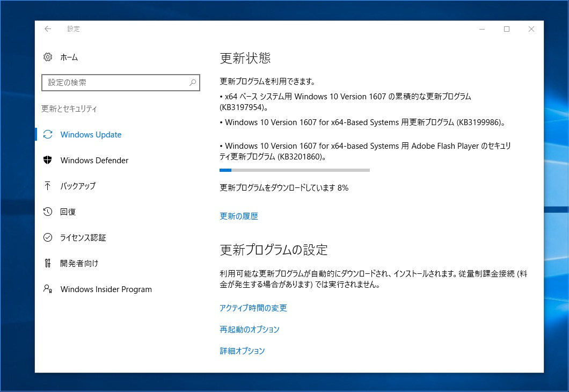Screen dimensions: 569x392
Task: Click the Windows Insider Program person icon
Action: click(x=48, y=289)
